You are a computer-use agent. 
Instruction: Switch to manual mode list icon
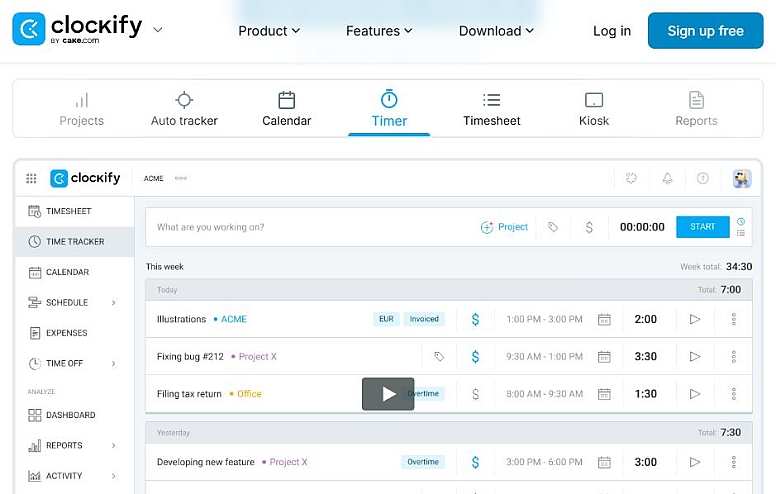(741, 233)
